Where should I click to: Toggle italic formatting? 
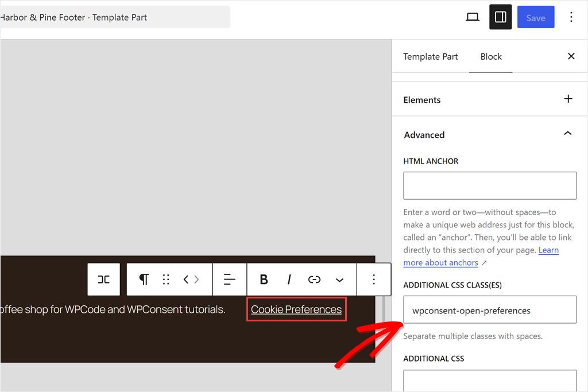point(289,280)
